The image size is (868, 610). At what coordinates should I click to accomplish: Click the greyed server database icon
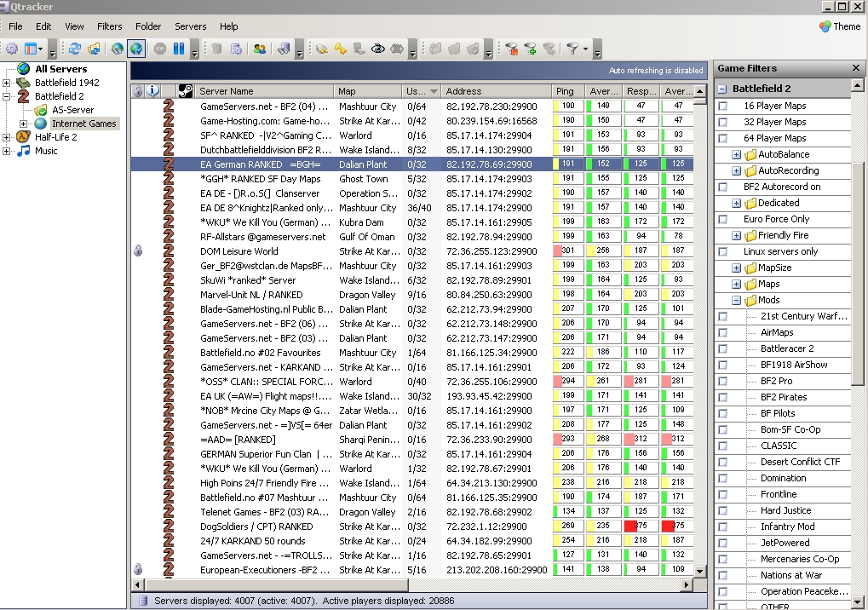coord(216,49)
